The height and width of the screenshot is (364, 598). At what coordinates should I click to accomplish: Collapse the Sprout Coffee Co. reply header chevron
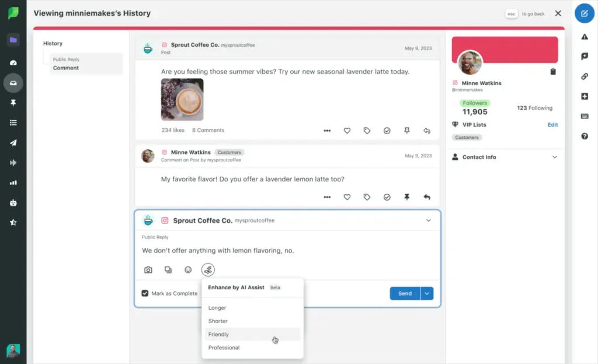pyautogui.click(x=428, y=220)
